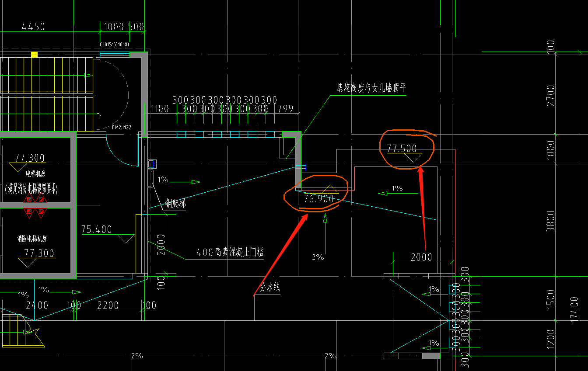The width and height of the screenshot is (588, 371).
Task: Select the 799 dimension value
Action: pyautogui.click(x=285, y=108)
